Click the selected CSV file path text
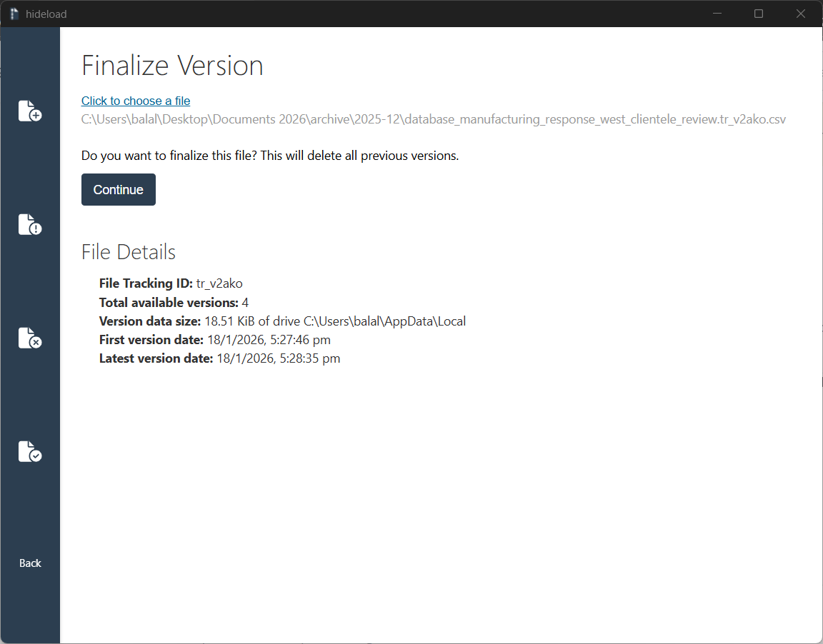Screen dimensions: 823x644 [433, 119]
